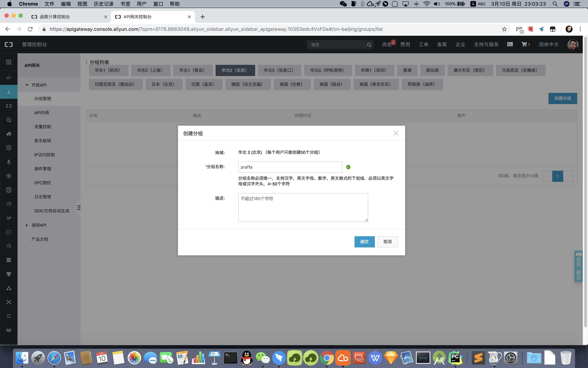Click the Function Compute bracket icon in rail

pyautogui.click(x=9, y=106)
